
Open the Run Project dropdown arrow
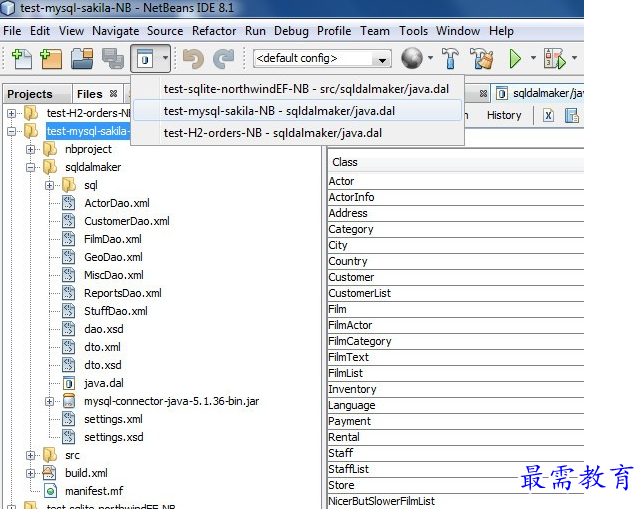pyautogui.click(x=533, y=58)
